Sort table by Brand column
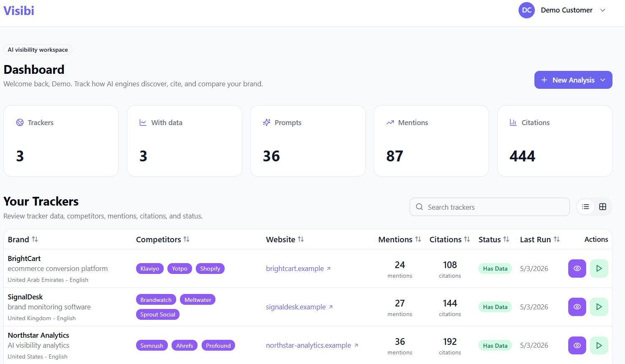 click(x=23, y=239)
